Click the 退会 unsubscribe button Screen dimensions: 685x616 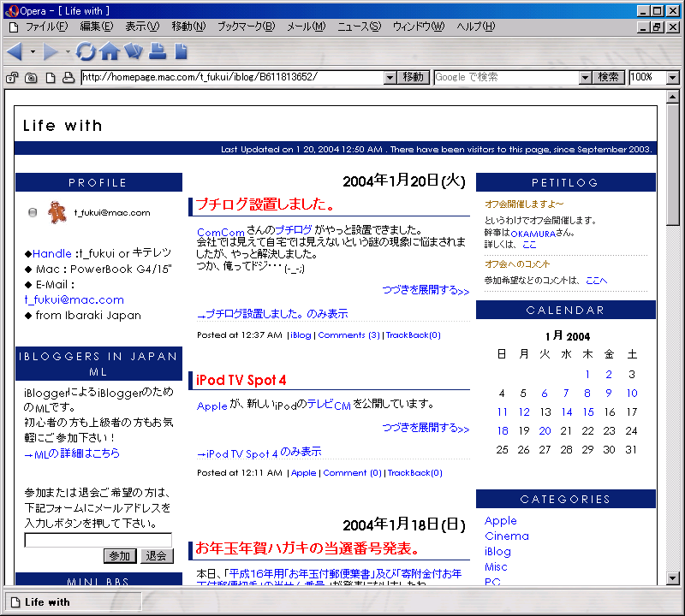pos(157,556)
